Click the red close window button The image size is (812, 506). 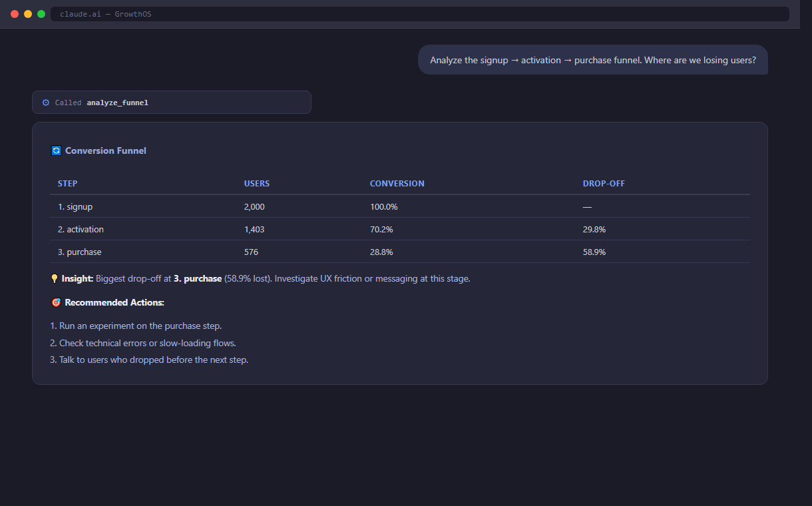15,14
